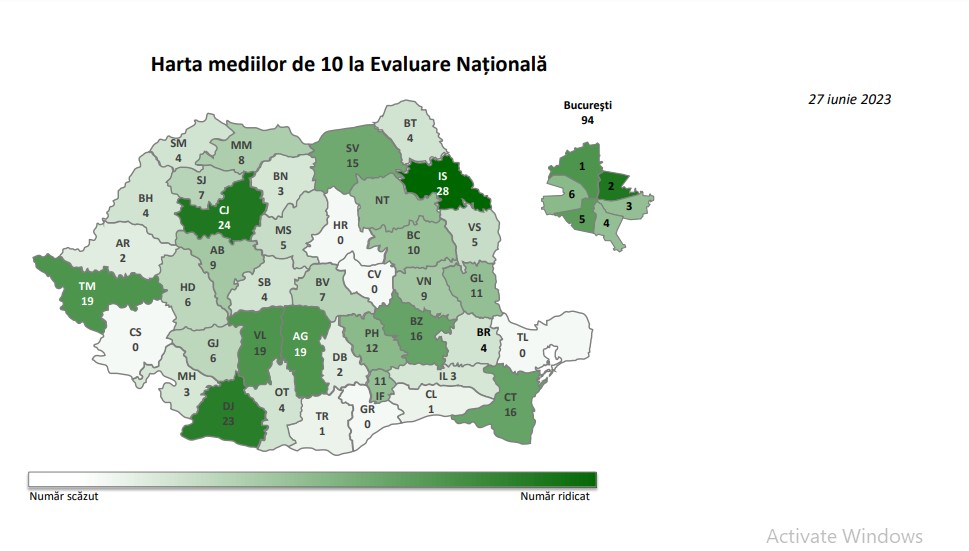Click the Botoșani (BT) county region
Viewport: 969px width, 551px height.
(410, 131)
